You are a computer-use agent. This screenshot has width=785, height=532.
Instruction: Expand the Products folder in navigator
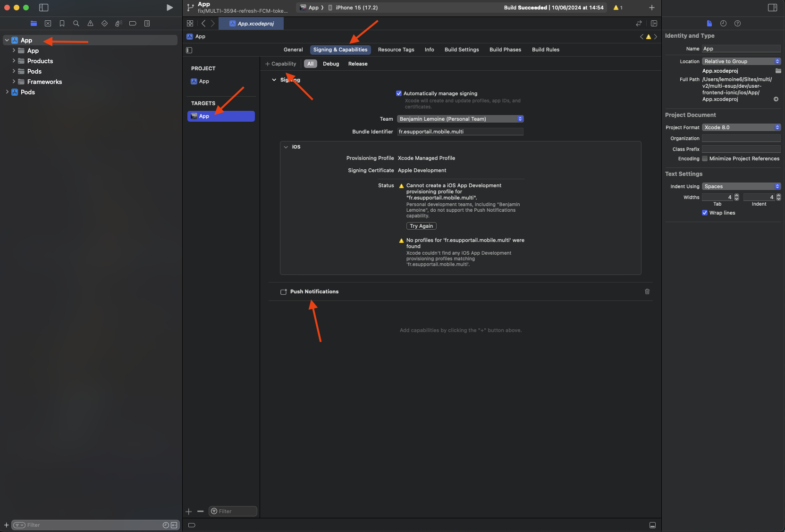click(x=14, y=61)
